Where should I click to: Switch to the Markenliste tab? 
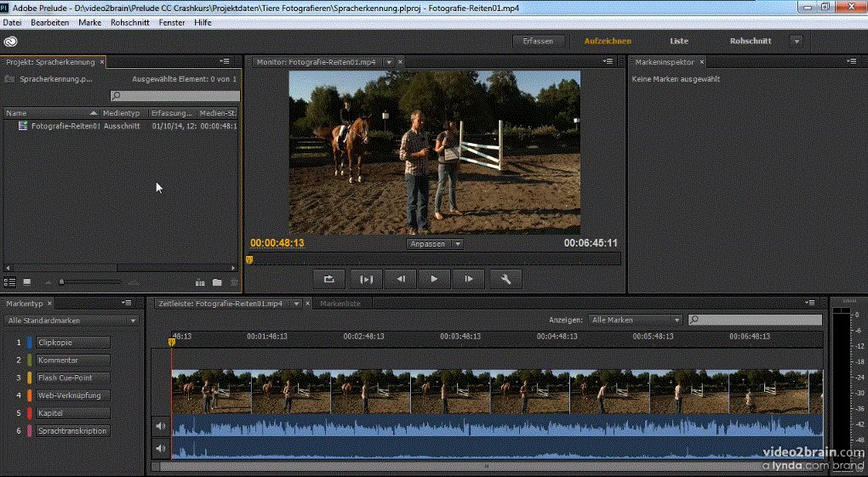[x=340, y=304]
